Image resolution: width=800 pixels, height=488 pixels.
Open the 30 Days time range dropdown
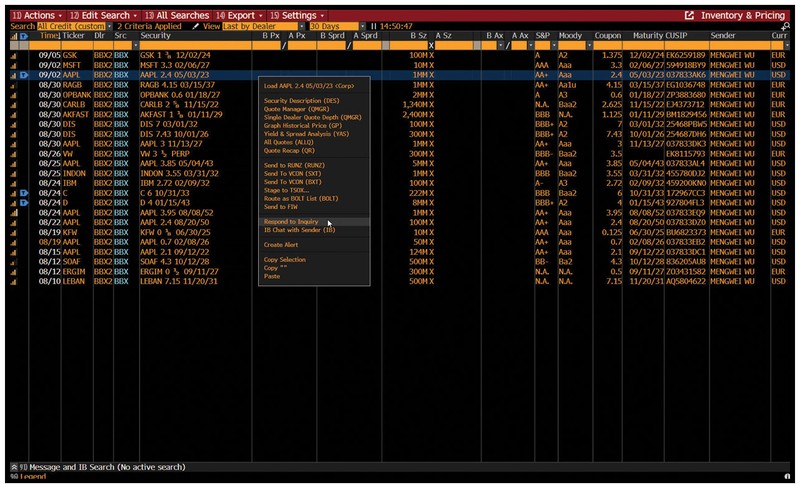[337, 26]
